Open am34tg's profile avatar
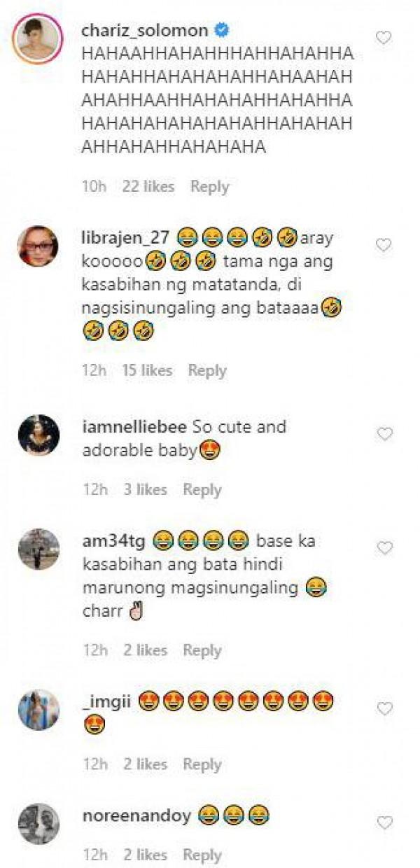Screen dimensions: 420x868 (x=38, y=548)
